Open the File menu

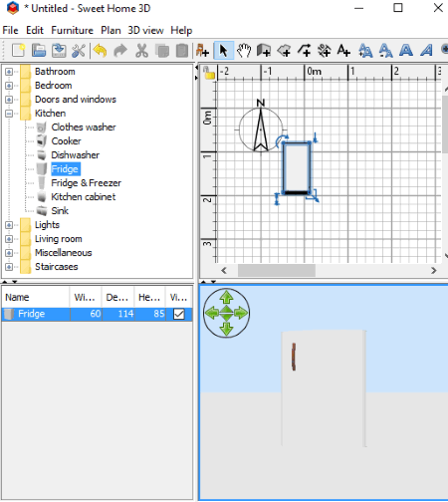click(10, 30)
